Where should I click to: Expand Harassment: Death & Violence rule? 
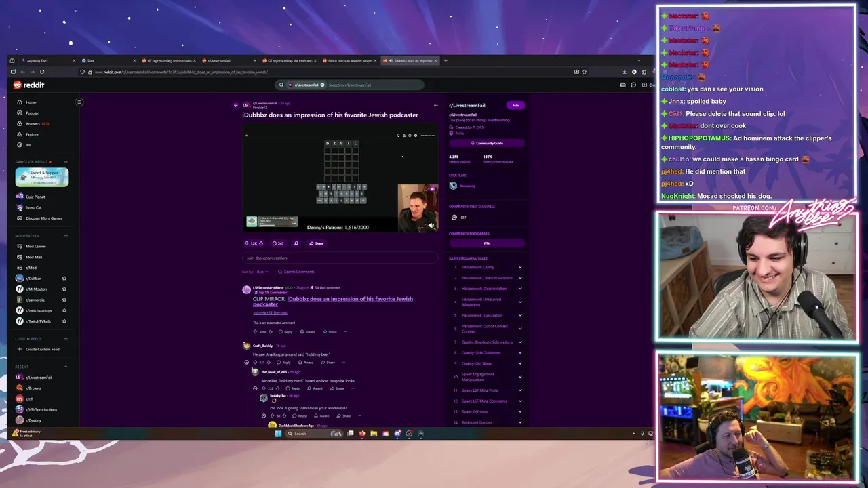pyautogui.click(x=520, y=278)
